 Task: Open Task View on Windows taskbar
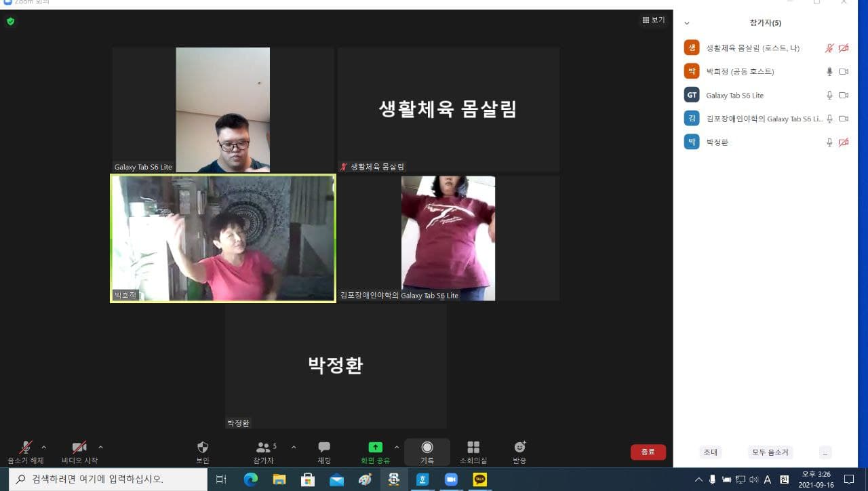click(221, 479)
